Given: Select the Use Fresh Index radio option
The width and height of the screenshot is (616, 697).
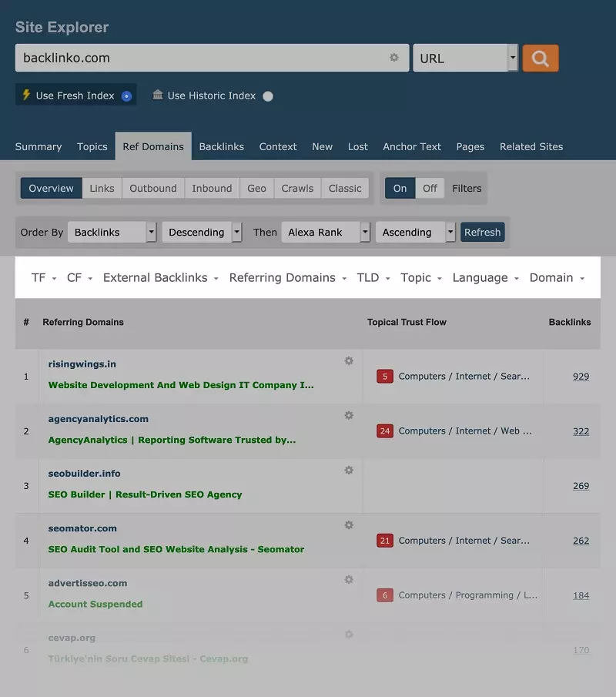Looking at the screenshot, I should [127, 96].
